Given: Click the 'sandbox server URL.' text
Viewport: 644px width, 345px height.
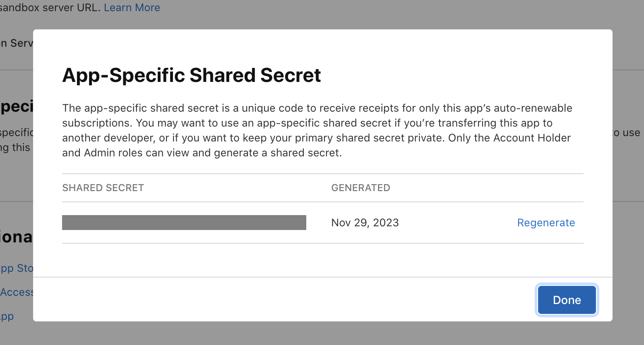Looking at the screenshot, I should click(50, 7).
